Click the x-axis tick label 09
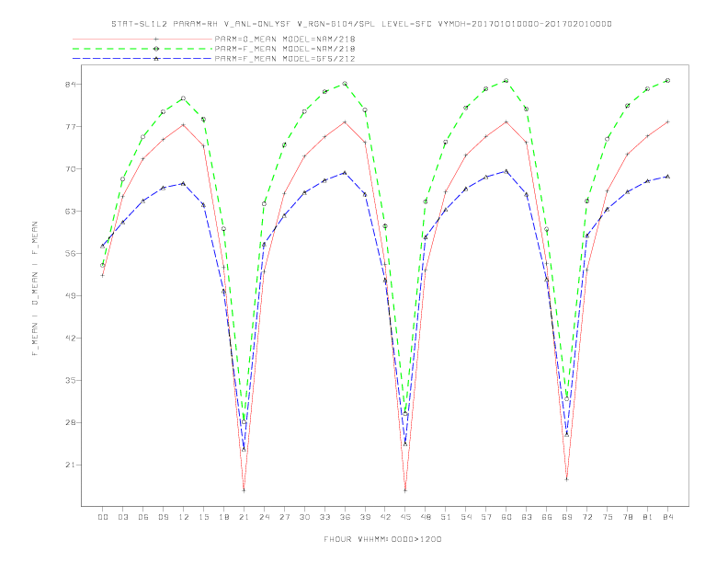This screenshot has width=728, height=563. click(164, 517)
